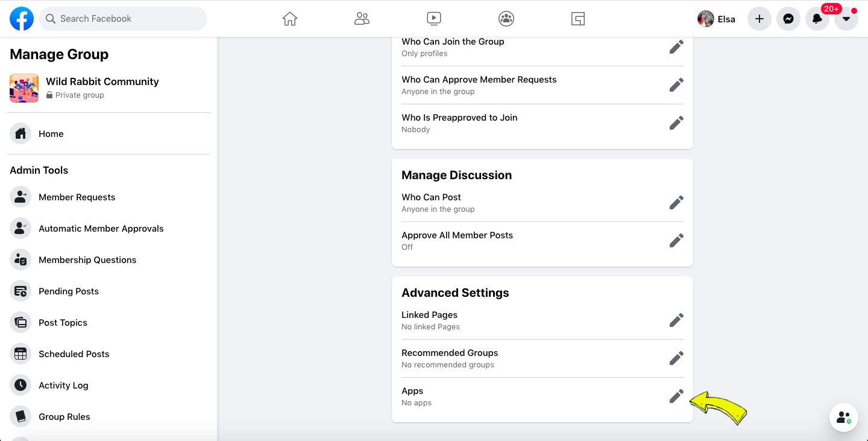Click the Group Rules book icon
Image resolution: width=868 pixels, height=441 pixels.
pyautogui.click(x=20, y=417)
